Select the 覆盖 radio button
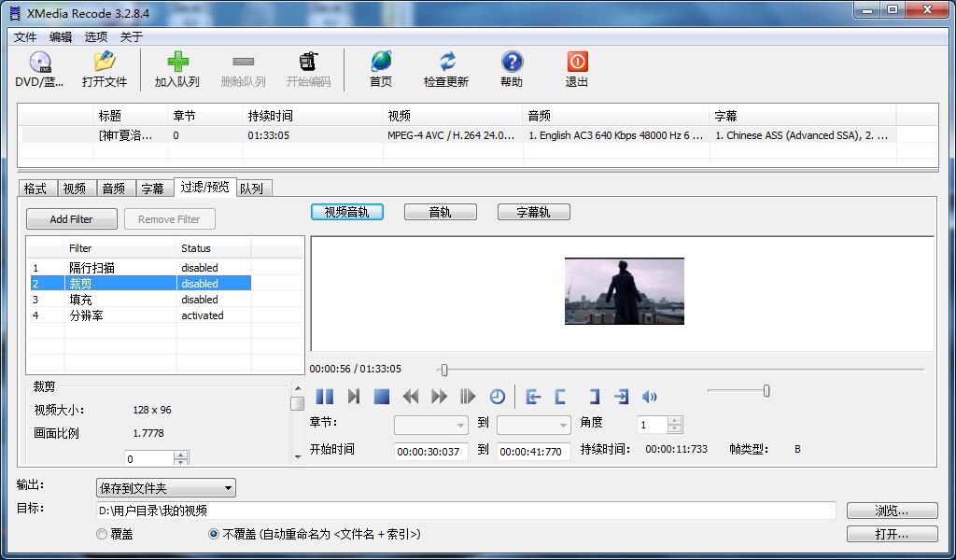956x560 pixels. [102, 534]
